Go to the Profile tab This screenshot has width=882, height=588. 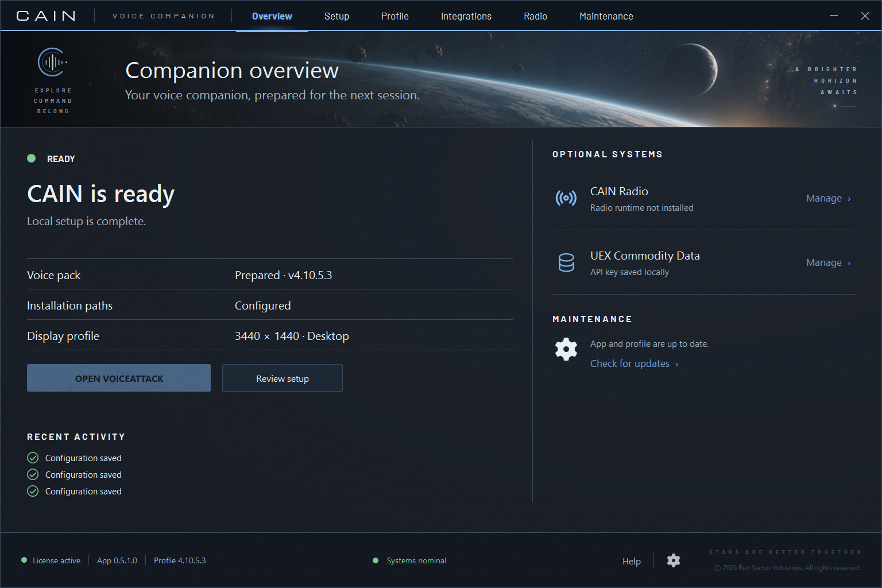pos(395,16)
